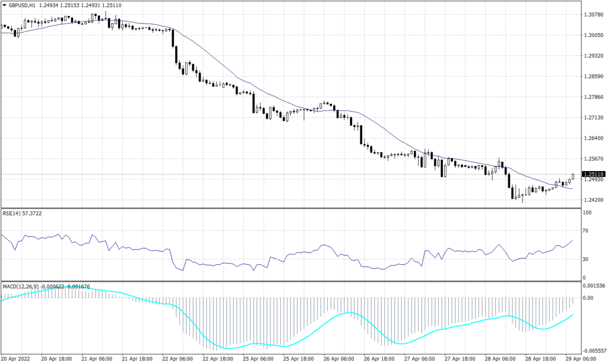
Task: Click the 1.24200 value on the price axis
Action: pyautogui.click(x=593, y=201)
